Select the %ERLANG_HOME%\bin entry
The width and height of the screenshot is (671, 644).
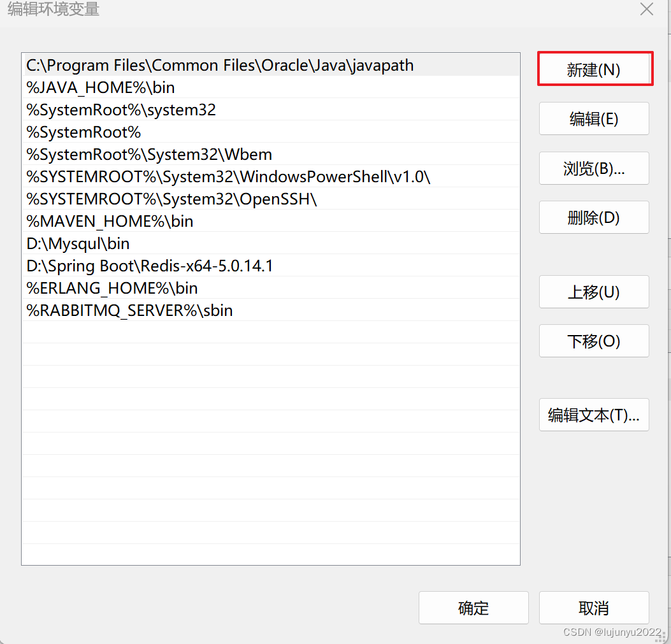click(271, 287)
